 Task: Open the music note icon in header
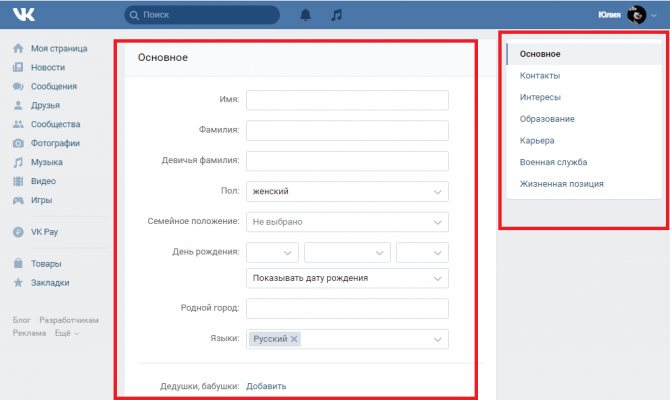click(336, 15)
